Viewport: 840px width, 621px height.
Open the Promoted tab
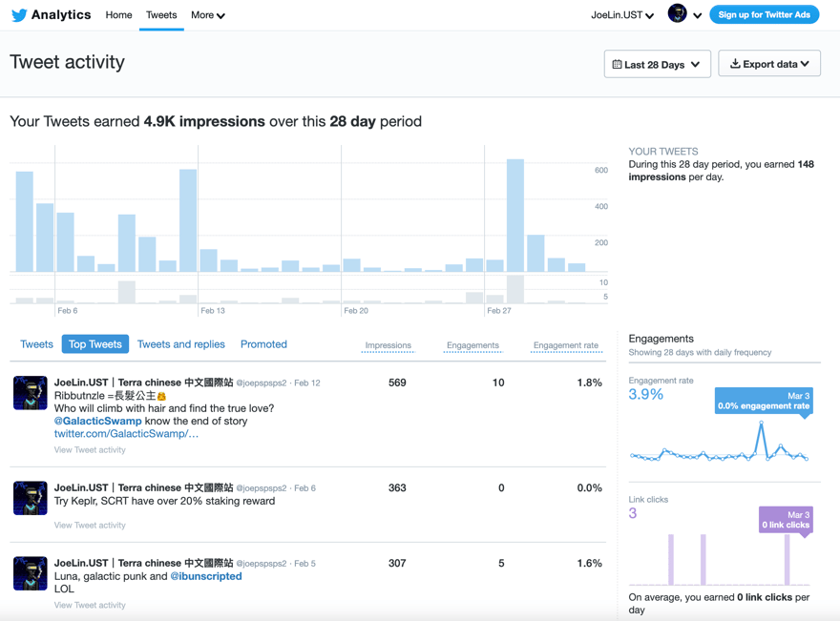pyautogui.click(x=263, y=344)
